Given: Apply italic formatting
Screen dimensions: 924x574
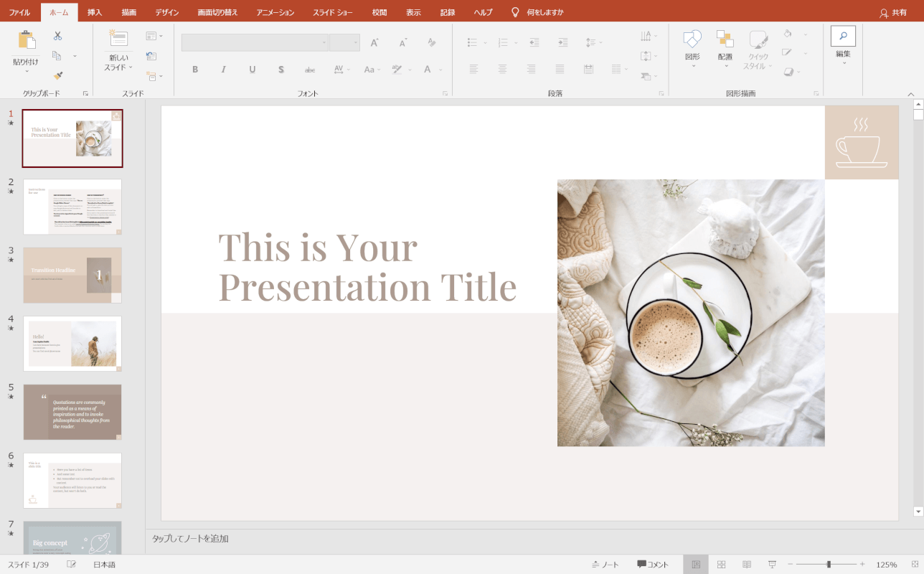Looking at the screenshot, I should (x=223, y=69).
